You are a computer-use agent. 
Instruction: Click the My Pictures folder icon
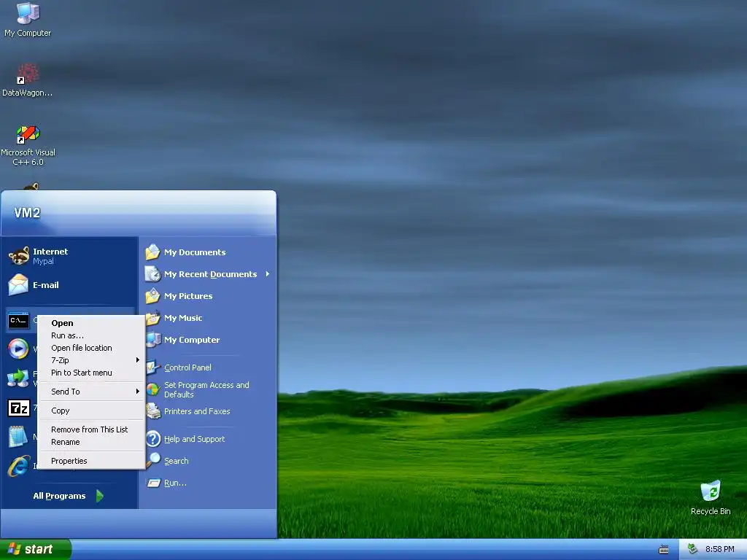pos(152,296)
